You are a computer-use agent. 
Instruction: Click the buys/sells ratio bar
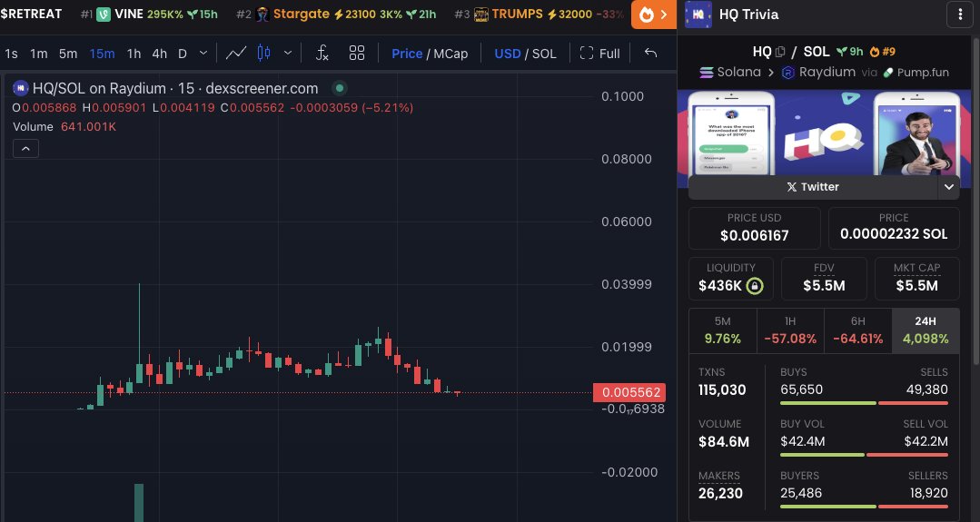(x=864, y=403)
